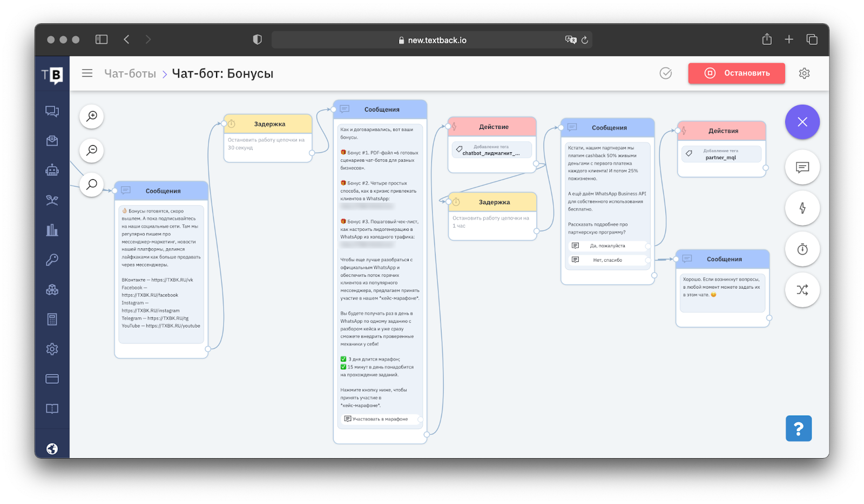Image resolution: width=864 pixels, height=504 pixels.
Task: Click the Safari share icon
Action: coord(767,39)
